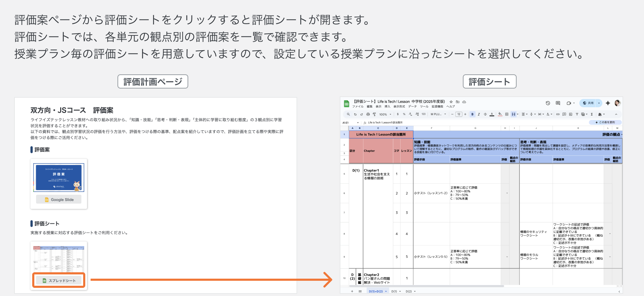Undo the last action in Sheets

[x=355, y=114]
